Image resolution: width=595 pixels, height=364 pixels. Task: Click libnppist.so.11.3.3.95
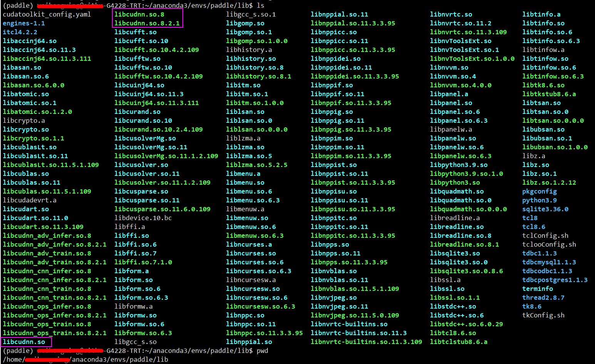click(x=353, y=182)
